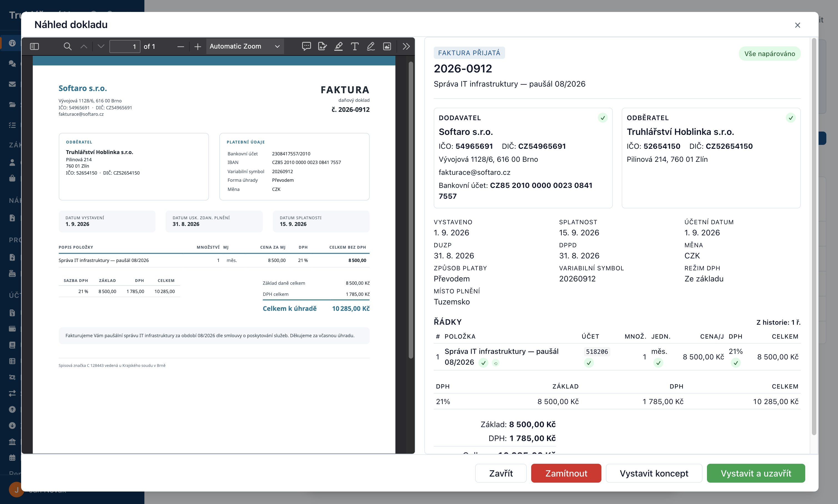Close the Náhled dokladu dialog

click(797, 25)
